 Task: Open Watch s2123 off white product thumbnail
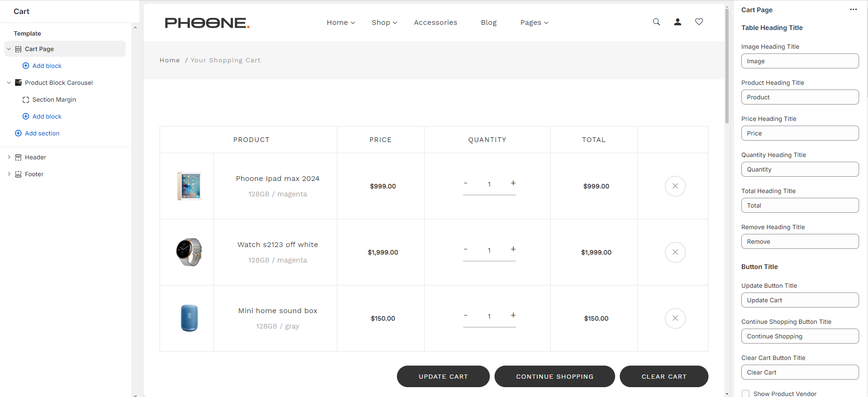(189, 252)
